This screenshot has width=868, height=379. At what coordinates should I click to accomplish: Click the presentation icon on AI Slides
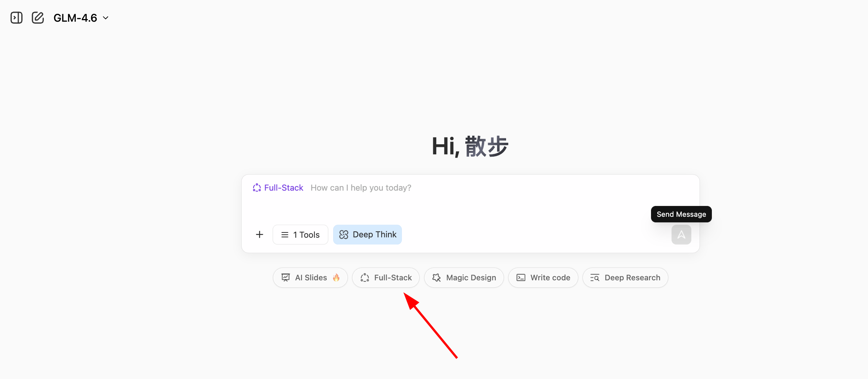pos(286,277)
